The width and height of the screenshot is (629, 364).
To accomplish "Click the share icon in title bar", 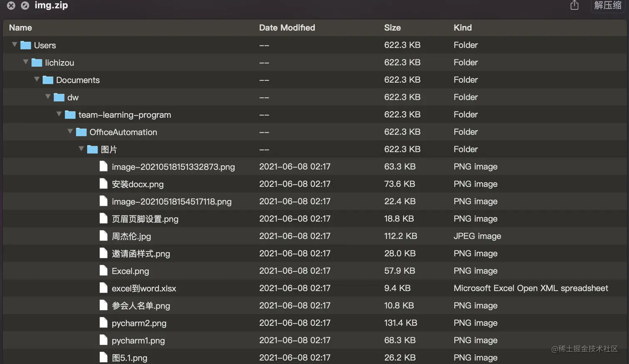I will [575, 5].
